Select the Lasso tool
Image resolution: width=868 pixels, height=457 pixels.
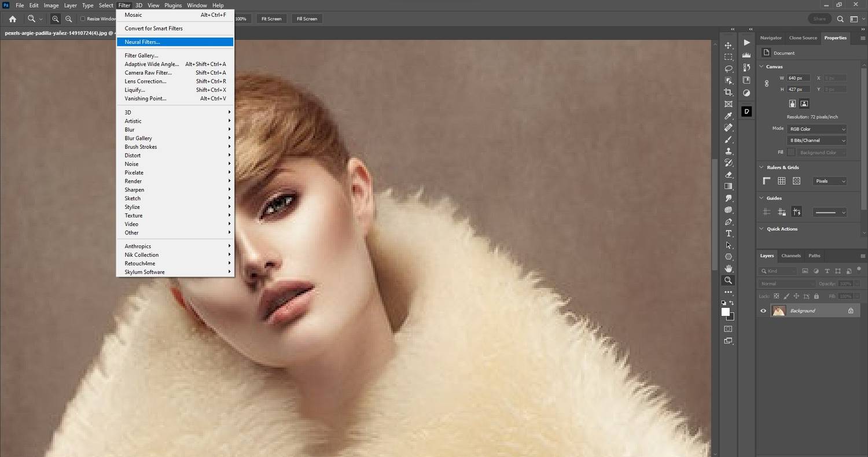729,68
